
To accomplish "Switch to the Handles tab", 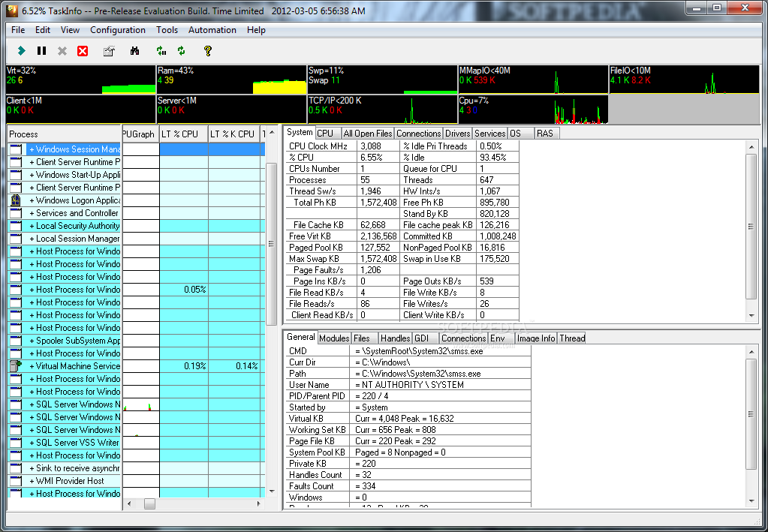I will [396, 338].
